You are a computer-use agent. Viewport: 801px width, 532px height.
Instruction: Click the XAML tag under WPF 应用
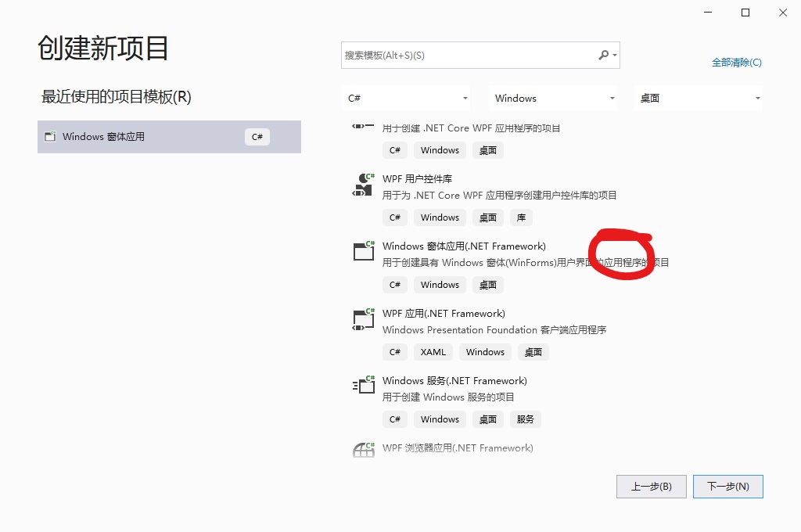(433, 352)
